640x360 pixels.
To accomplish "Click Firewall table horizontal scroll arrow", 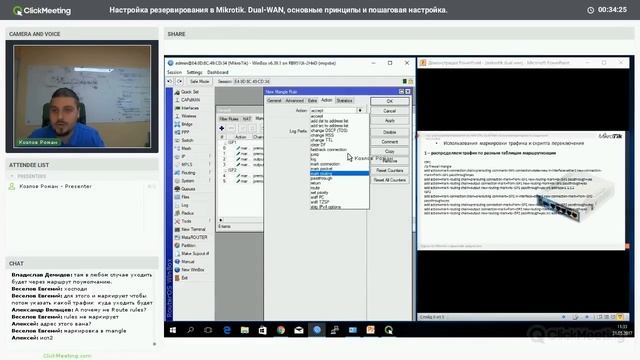I will pyautogui.click(x=221, y=220).
